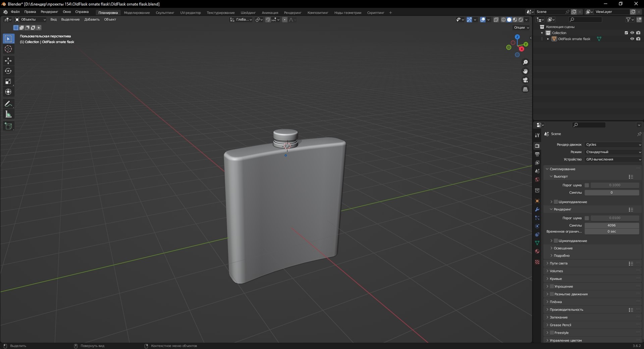This screenshot has height=349, width=644.
Task: Activate the 3D Cursor tool
Action: pyautogui.click(x=8, y=49)
